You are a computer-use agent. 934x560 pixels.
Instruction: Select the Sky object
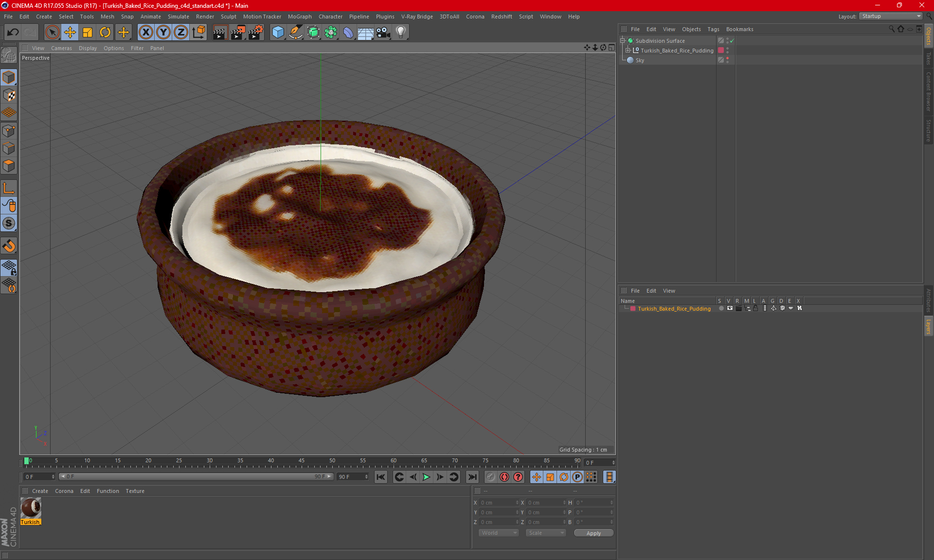point(640,60)
